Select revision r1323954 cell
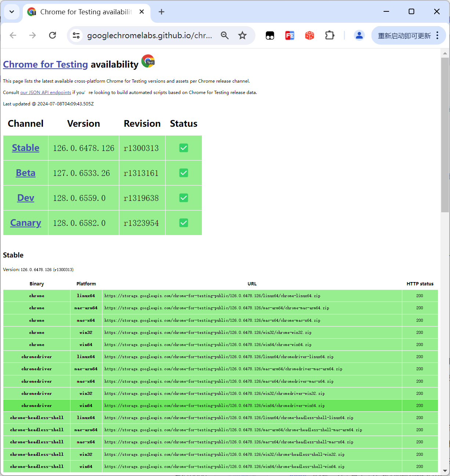The width and height of the screenshot is (450, 476). pos(142,223)
